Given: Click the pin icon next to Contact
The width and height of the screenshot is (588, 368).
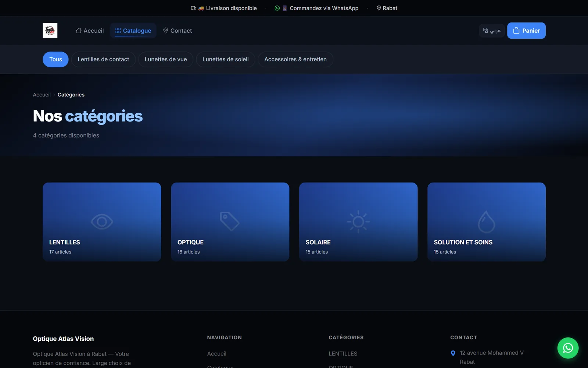Looking at the screenshot, I should (x=165, y=31).
